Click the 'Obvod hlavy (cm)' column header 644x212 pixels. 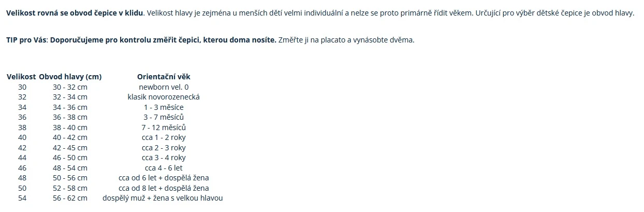(x=70, y=77)
